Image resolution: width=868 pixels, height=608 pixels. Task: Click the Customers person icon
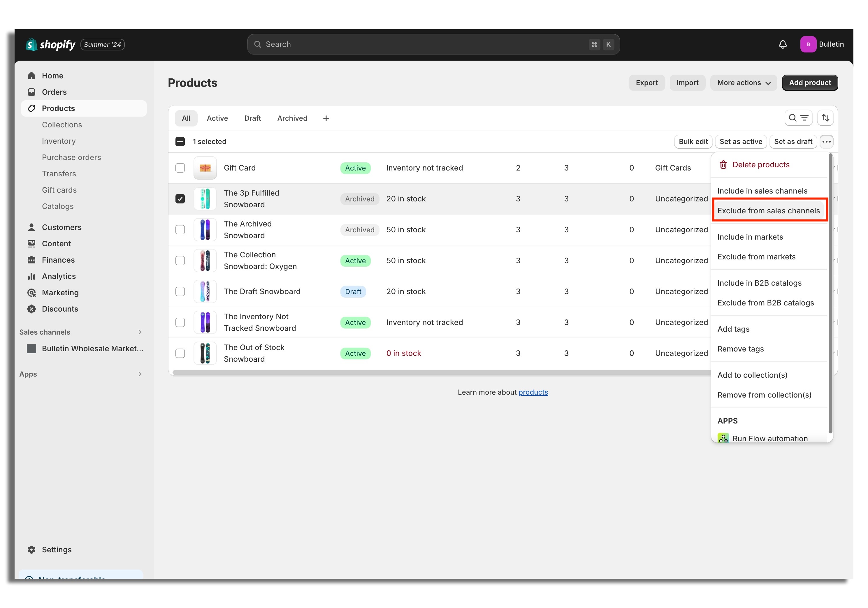pos(31,227)
